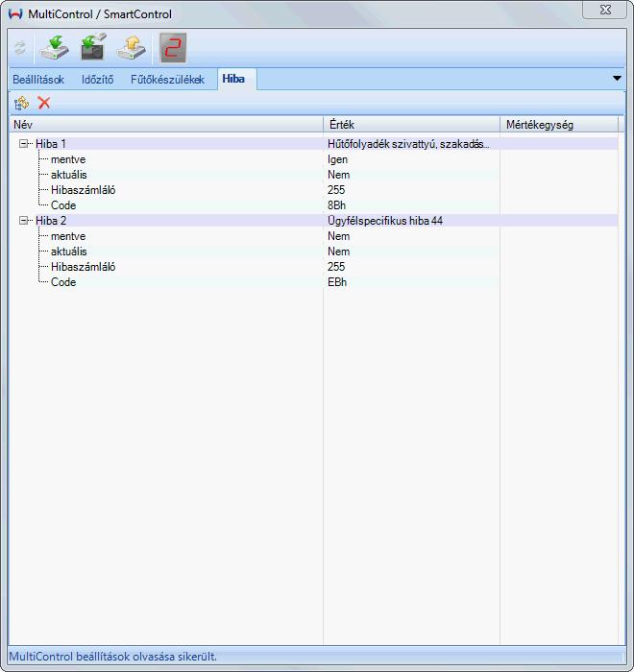This screenshot has width=634, height=672.
Task: Select mentve row under Hiba 1
Action: [313, 159]
